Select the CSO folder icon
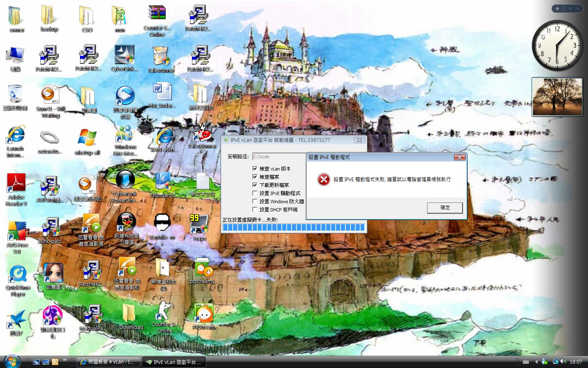This screenshot has height=368, width=588. tap(87, 19)
